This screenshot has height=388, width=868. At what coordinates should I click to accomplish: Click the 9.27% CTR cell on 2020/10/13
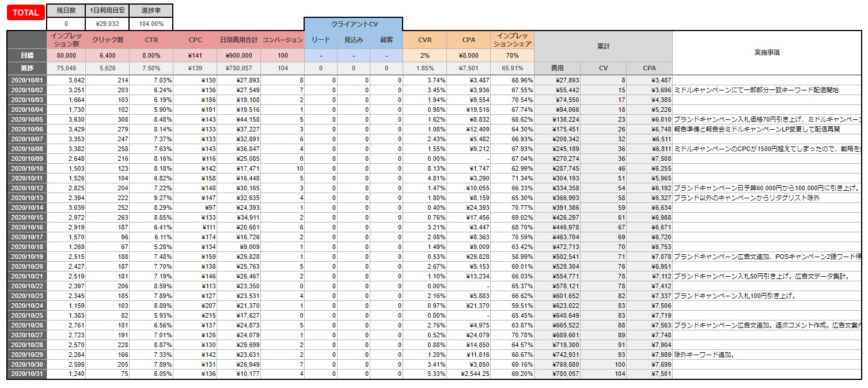[151, 198]
